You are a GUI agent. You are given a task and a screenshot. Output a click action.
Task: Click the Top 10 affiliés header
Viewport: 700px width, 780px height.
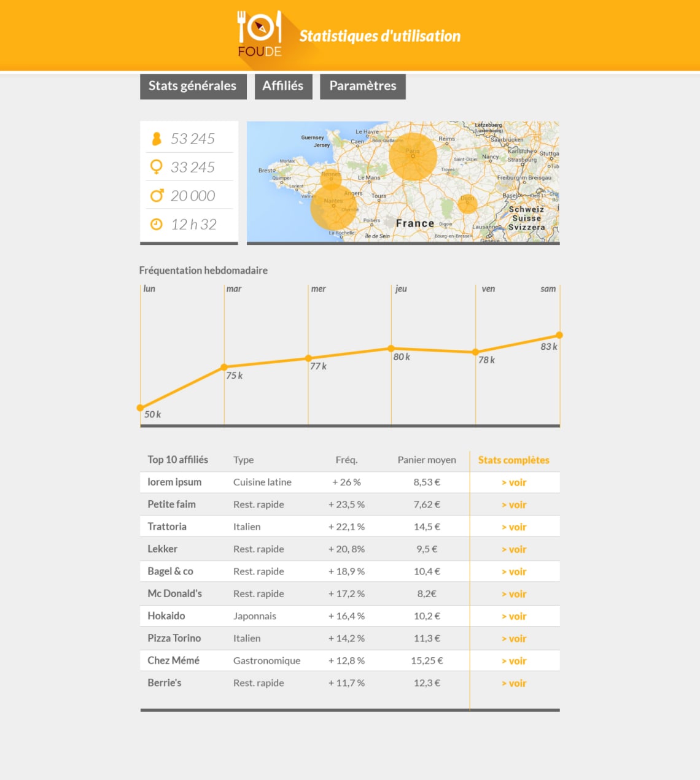click(x=177, y=460)
